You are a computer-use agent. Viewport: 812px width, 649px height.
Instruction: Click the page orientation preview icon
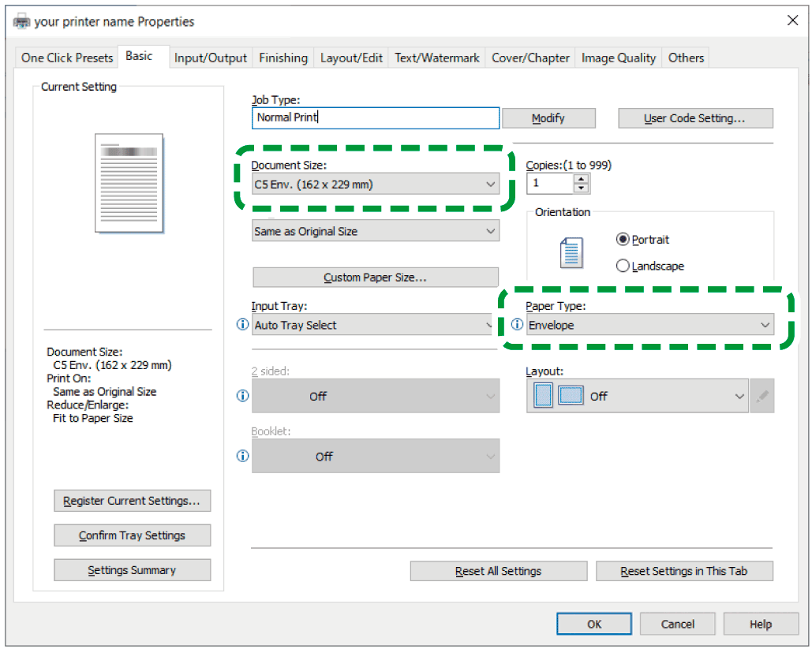[x=571, y=253]
